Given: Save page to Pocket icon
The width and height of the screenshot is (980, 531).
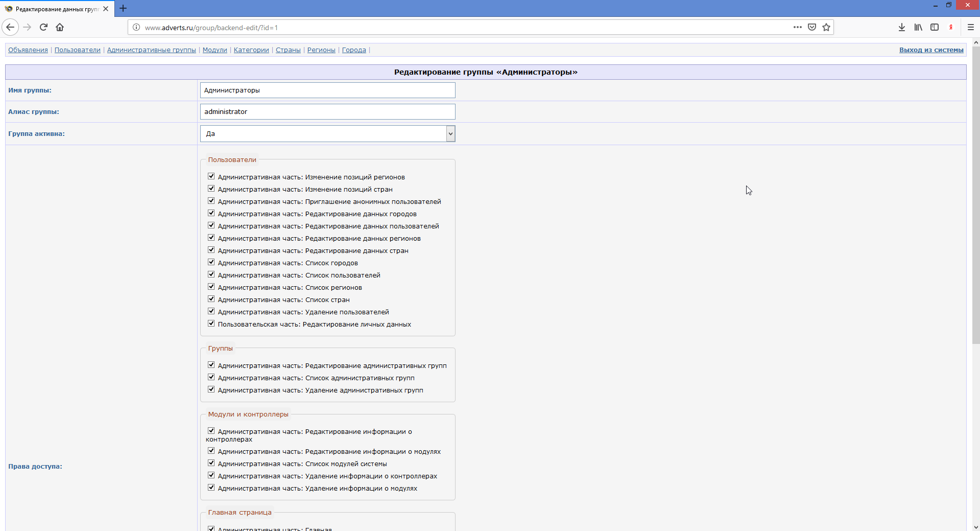Looking at the screenshot, I should click(x=812, y=28).
